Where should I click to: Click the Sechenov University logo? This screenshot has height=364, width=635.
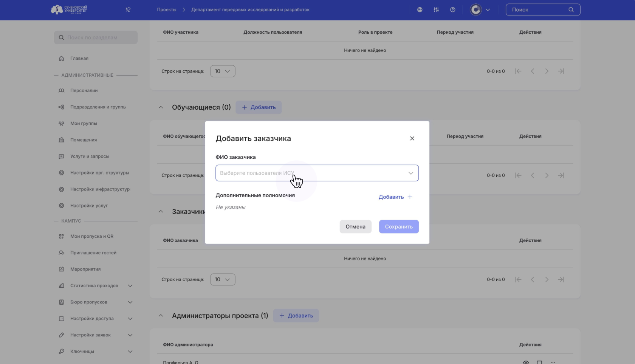pyautogui.click(x=69, y=9)
